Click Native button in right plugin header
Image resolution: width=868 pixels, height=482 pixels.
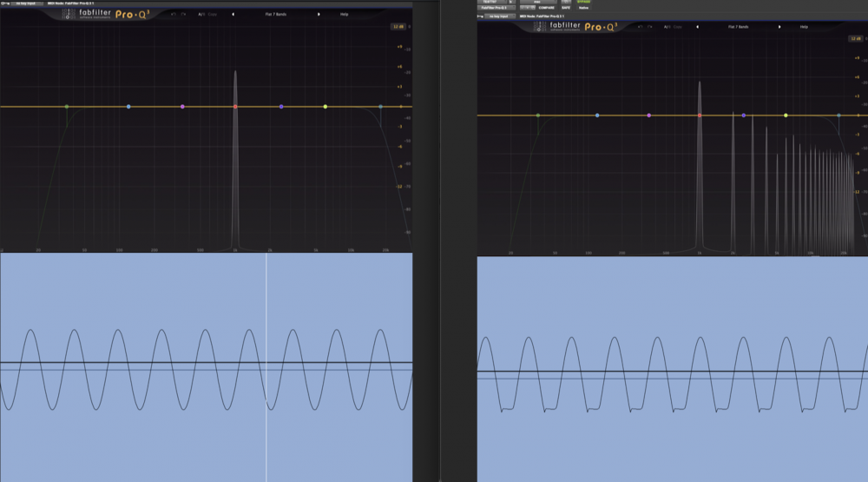click(583, 8)
